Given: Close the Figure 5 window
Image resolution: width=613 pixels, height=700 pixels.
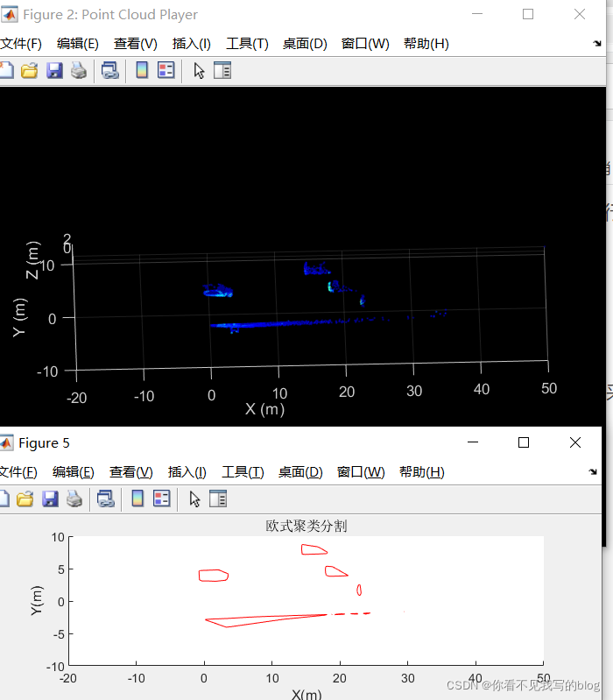Looking at the screenshot, I should (x=575, y=442).
